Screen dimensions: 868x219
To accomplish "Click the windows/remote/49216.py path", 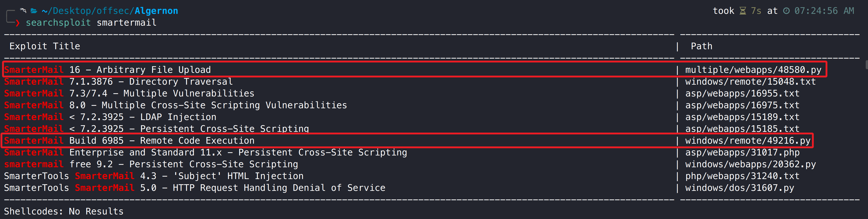I will pos(748,141).
